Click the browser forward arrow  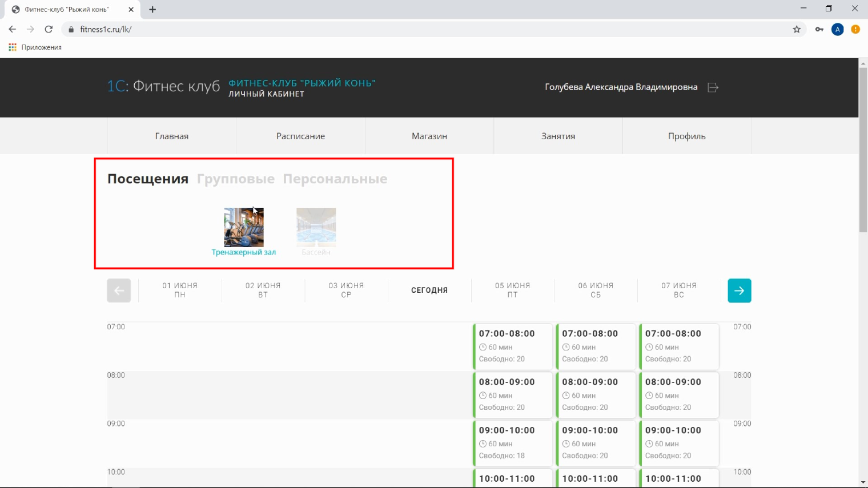click(31, 29)
